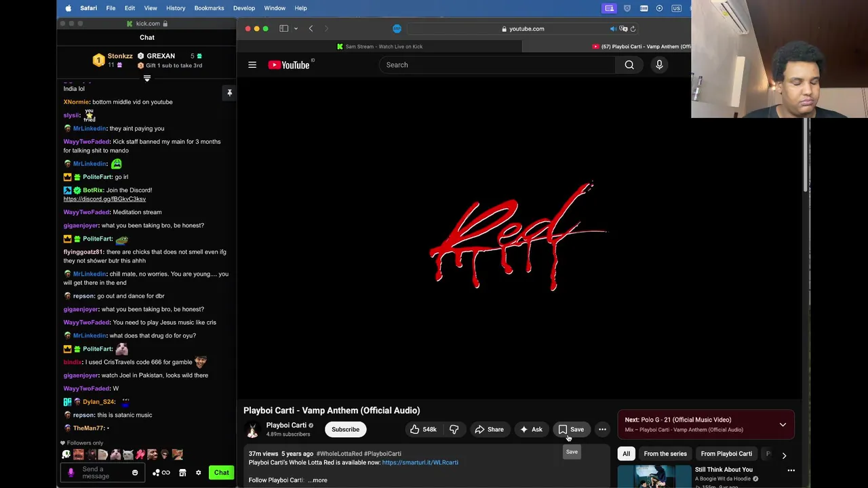Expand the Next up mix playlist chevron
Viewport: 868px width, 488px height.
[x=783, y=425]
